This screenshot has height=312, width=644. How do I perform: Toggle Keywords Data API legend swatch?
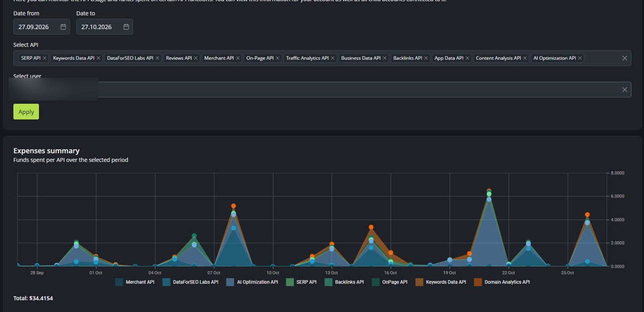419,282
